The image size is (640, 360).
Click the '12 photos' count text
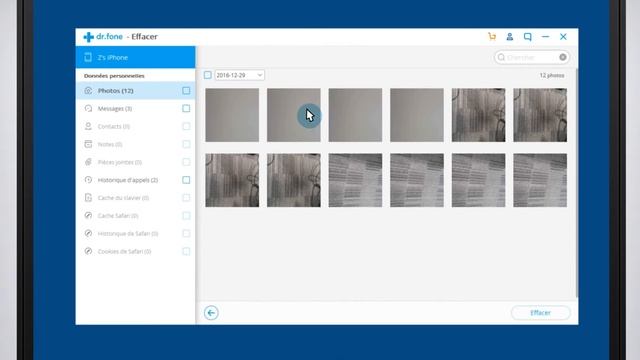click(x=552, y=76)
